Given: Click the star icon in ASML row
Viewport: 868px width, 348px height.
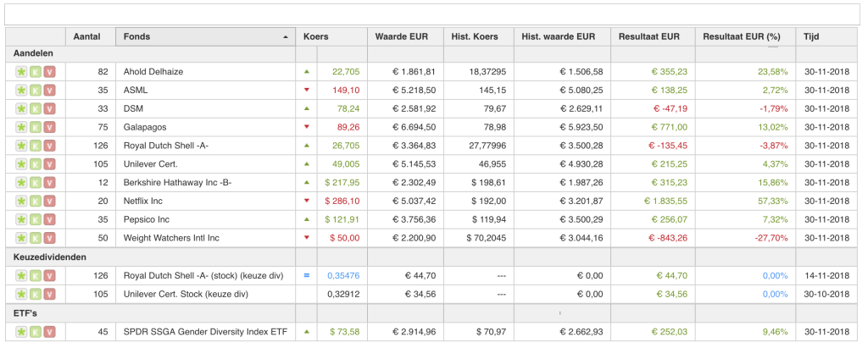Looking at the screenshot, I should (21, 91).
